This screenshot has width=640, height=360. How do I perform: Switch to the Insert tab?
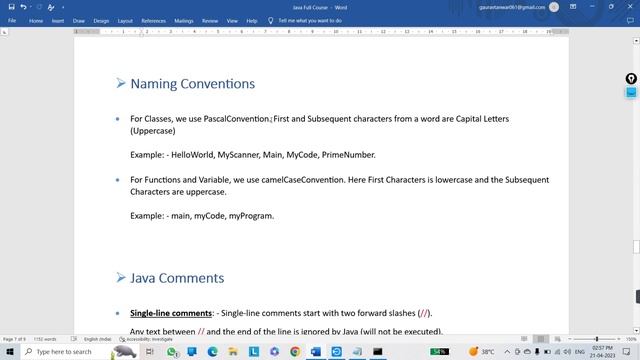click(58, 20)
